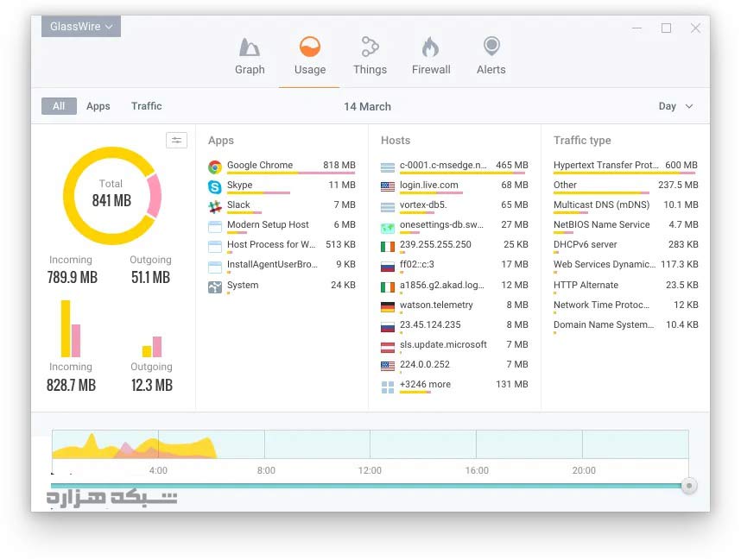
Task: Click the HTTP Alternate entry
Action: 586,286
